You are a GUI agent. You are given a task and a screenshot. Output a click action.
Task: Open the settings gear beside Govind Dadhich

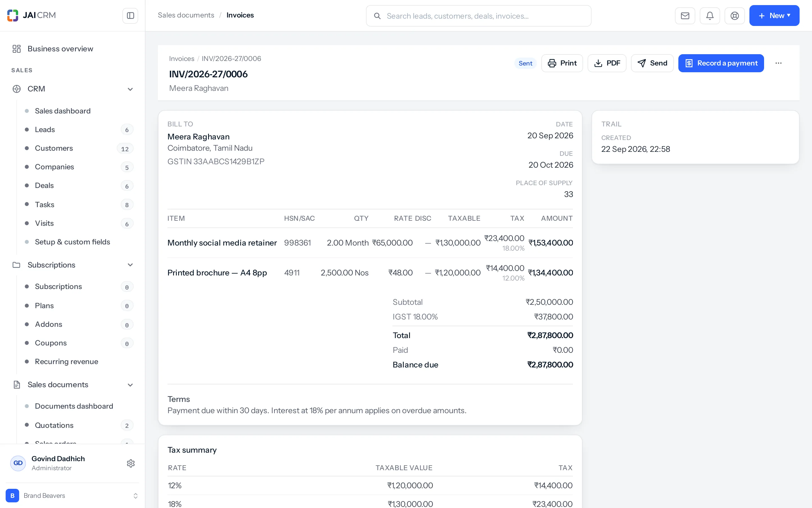click(x=131, y=463)
